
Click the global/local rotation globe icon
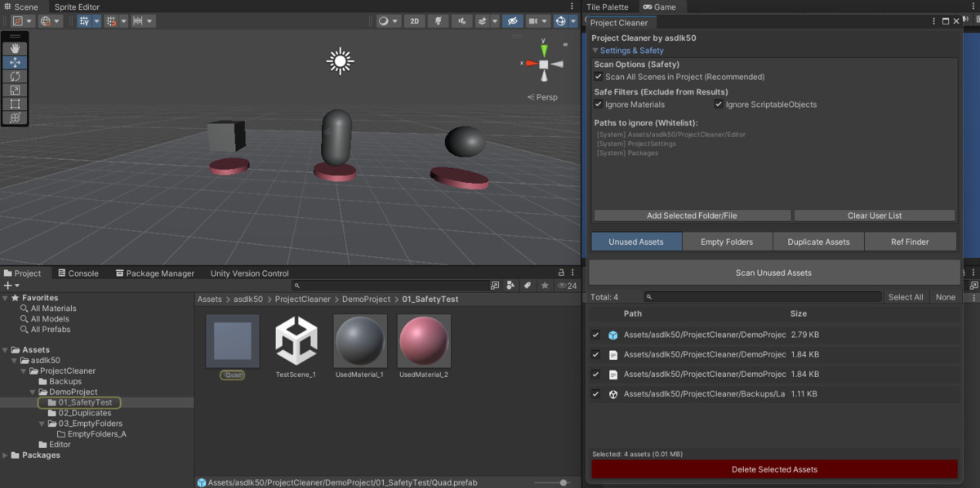(46, 21)
